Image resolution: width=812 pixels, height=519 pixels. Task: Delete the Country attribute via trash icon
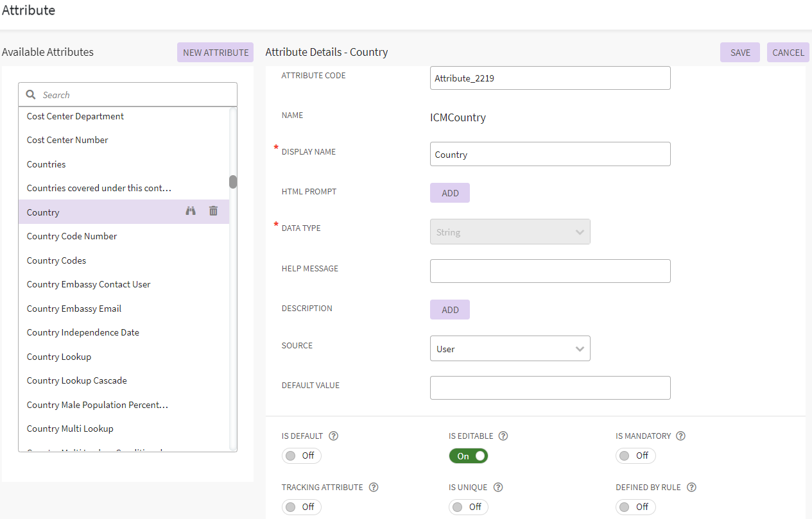tap(214, 211)
